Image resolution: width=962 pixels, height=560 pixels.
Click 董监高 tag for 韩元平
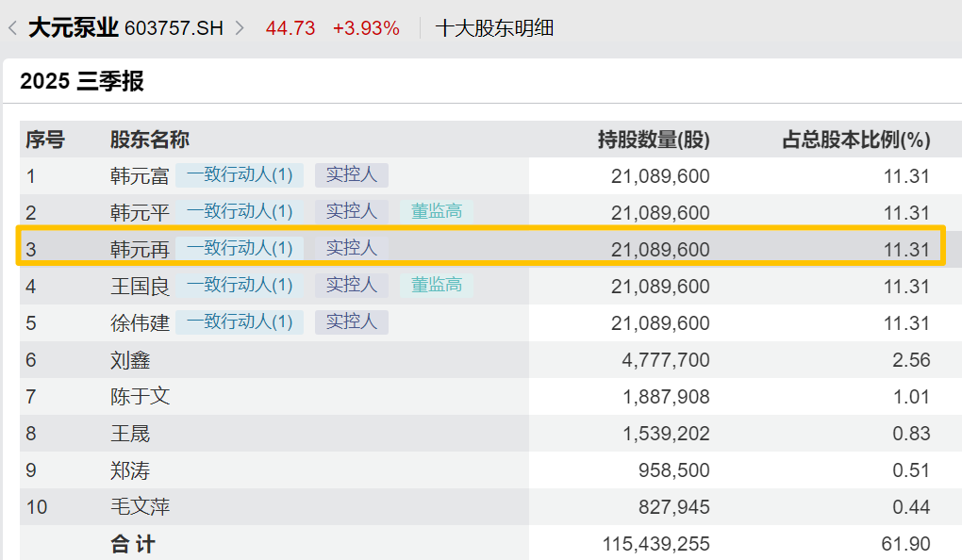pyautogui.click(x=437, y=212)
